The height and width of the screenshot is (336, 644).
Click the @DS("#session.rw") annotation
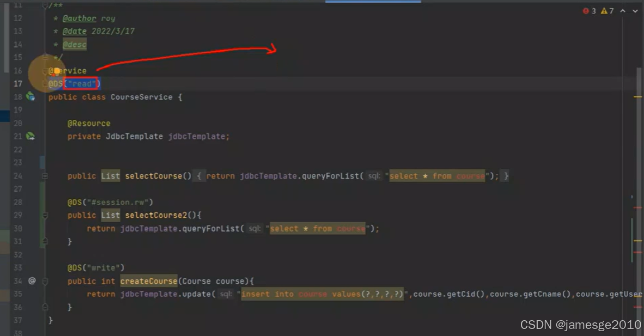[x=110, y=202]
